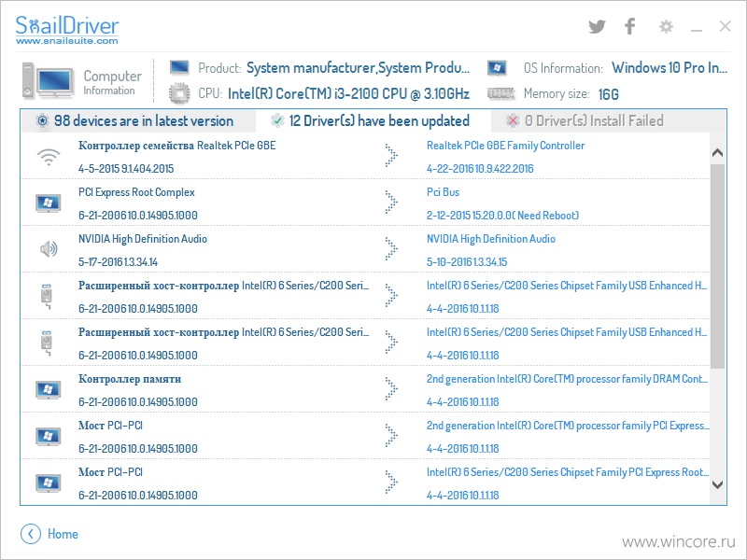Select '12 Driver(s) have been updated' tab
The height and width of the screenshot is (560, 747).
tap(373, 121)
